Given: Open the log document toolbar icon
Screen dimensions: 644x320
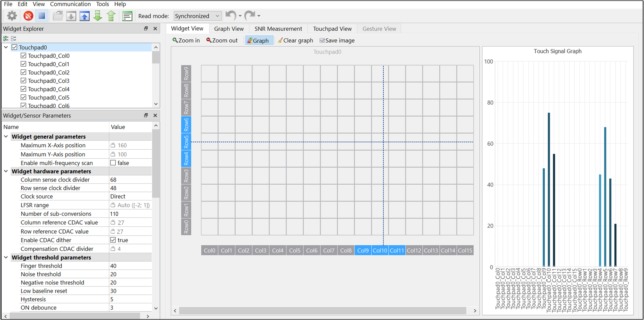Looking at the screenshot, I should pyautogui.click(x=127, y=16).
